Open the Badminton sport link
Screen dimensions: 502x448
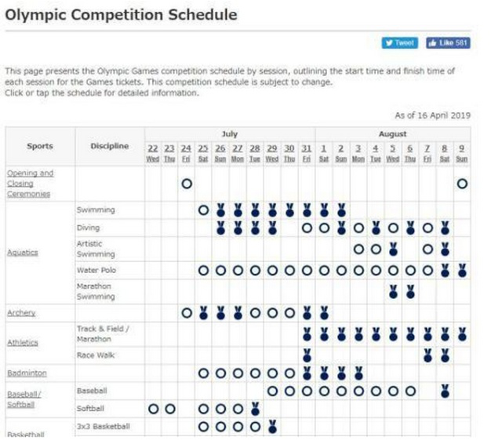25,372
